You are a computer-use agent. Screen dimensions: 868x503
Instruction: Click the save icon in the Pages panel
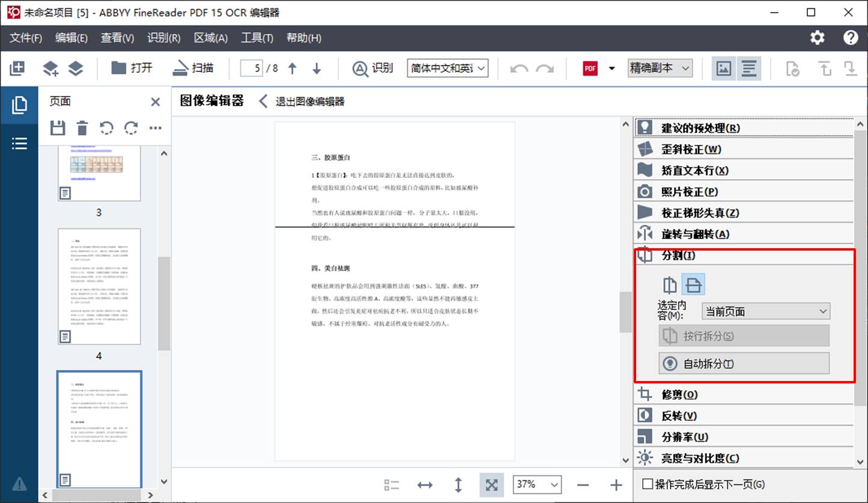click(x=57, y=128)
